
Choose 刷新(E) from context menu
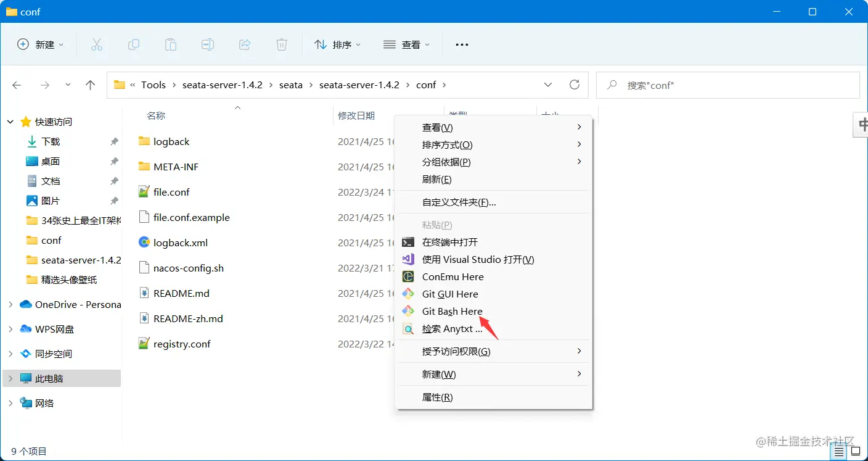click(493, 179)
